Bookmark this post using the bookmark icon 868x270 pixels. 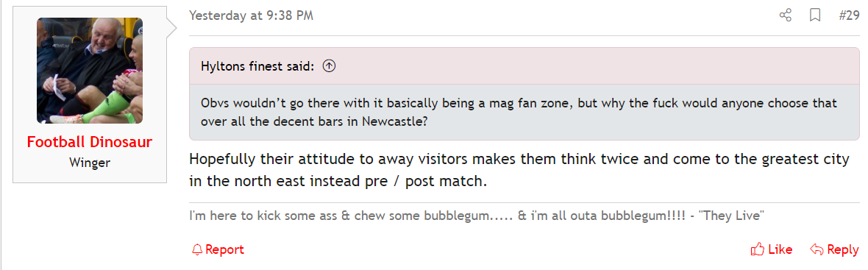815,15
